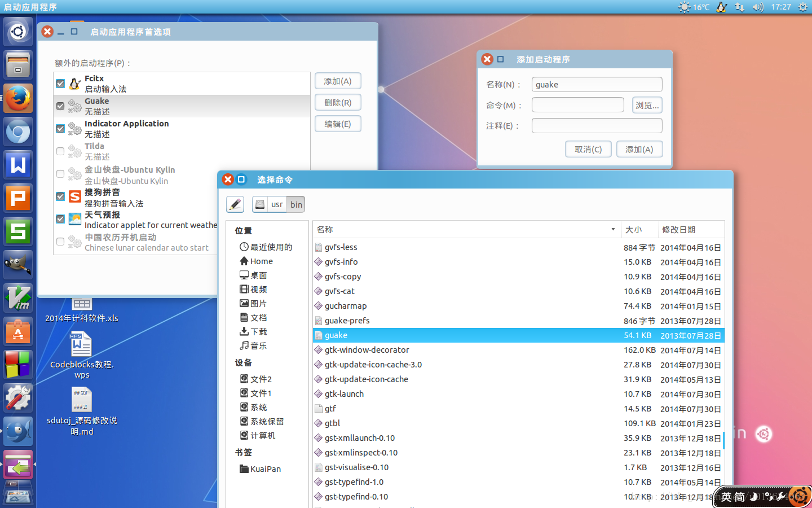This screenshot has width=812, height=508.
Task: Toggle the 天气预报 startup checkbox
Action: tap(60, 219)
